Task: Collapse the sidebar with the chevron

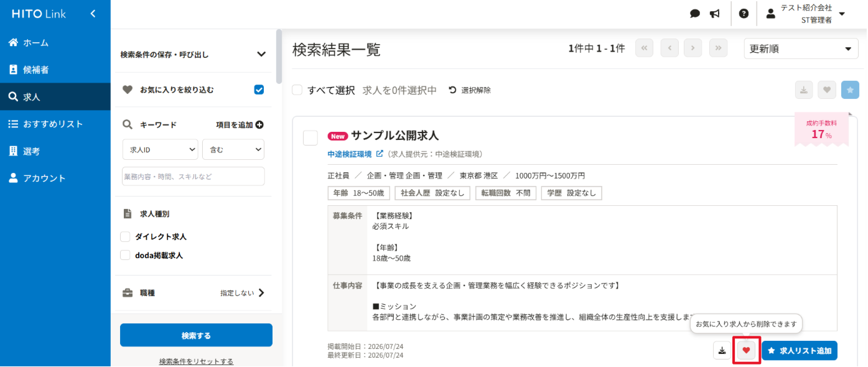Action: [93, 14]
